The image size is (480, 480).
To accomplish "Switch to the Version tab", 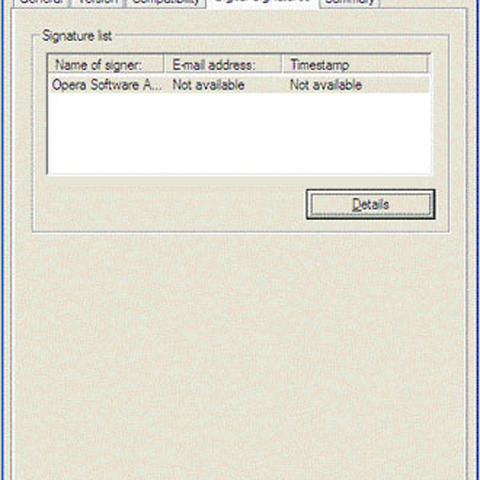I will (x=98, y=3).
